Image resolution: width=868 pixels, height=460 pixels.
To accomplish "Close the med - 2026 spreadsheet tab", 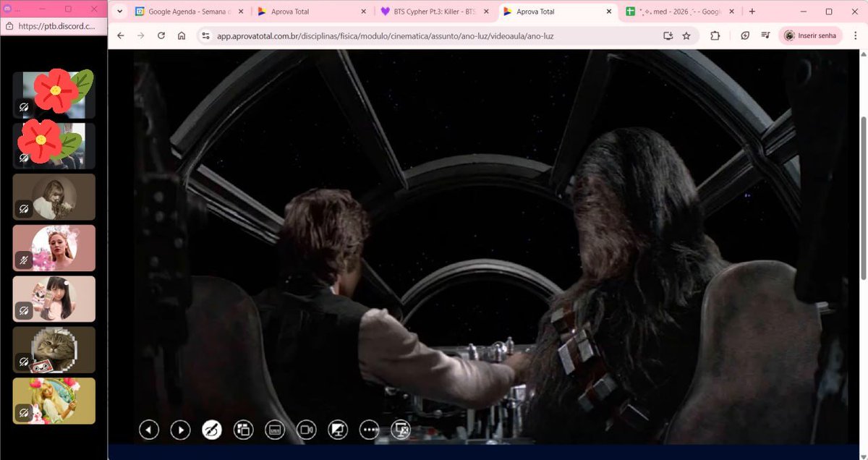I will [731, 12].
